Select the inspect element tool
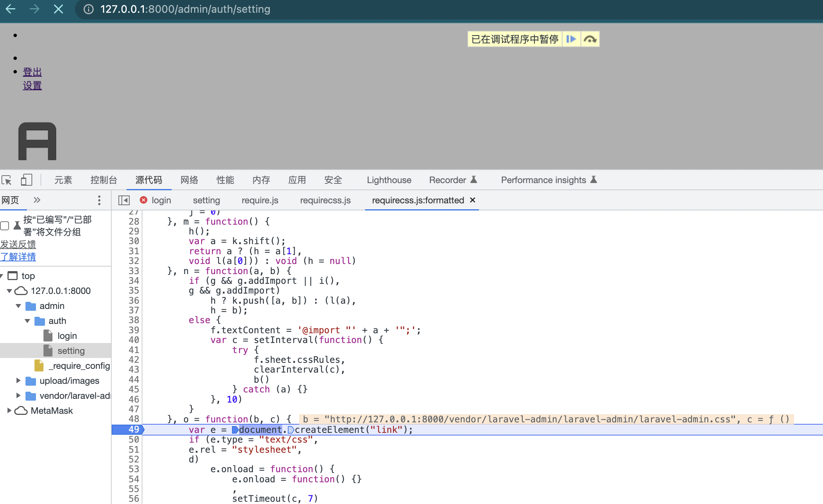Viewport: 823px width, 504px height. (6, 180)
